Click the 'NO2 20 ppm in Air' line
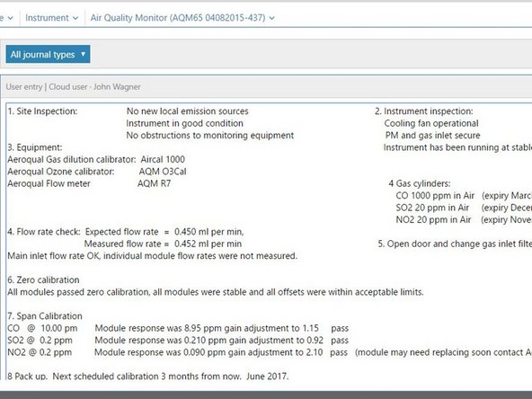 click(464, 220)
